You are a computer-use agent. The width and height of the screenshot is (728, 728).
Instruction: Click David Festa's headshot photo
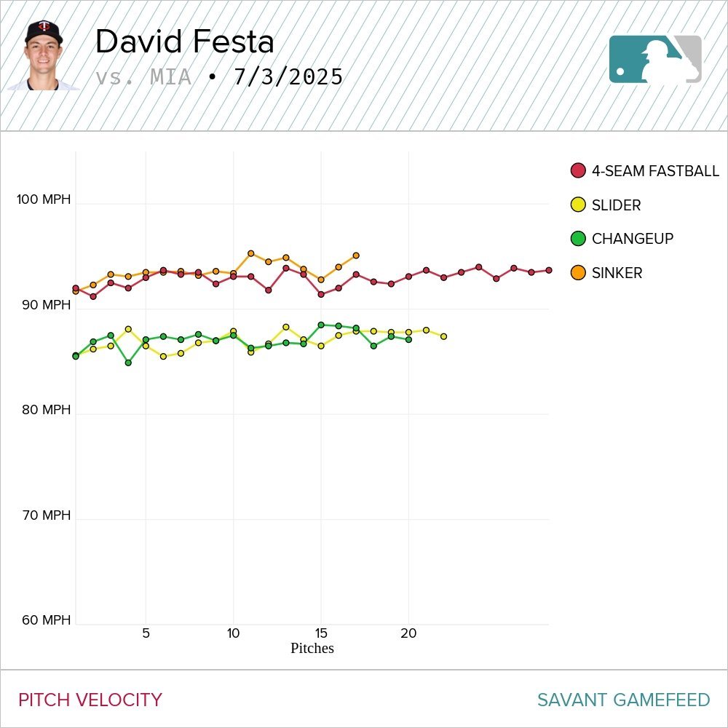coord(44,56)
